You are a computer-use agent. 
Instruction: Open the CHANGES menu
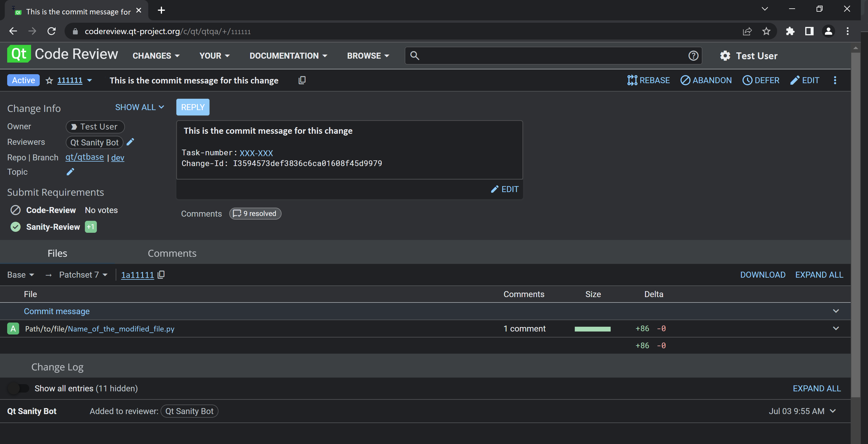156,56
